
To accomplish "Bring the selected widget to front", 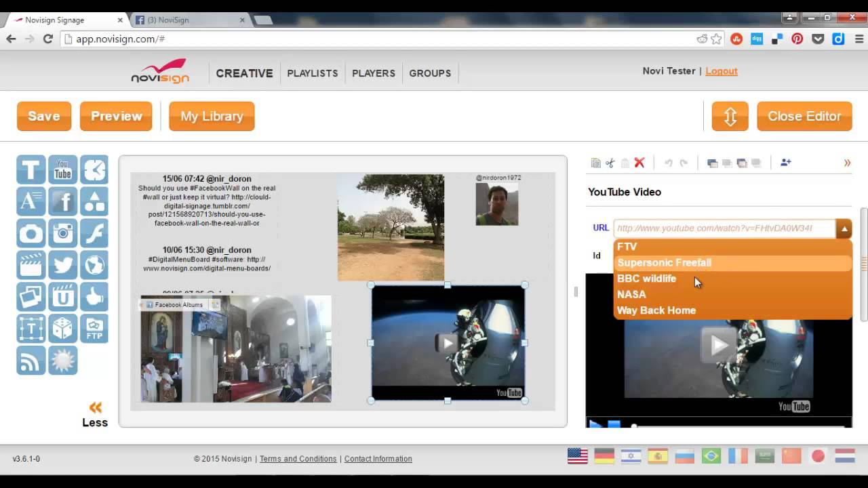I will [712, 163].
